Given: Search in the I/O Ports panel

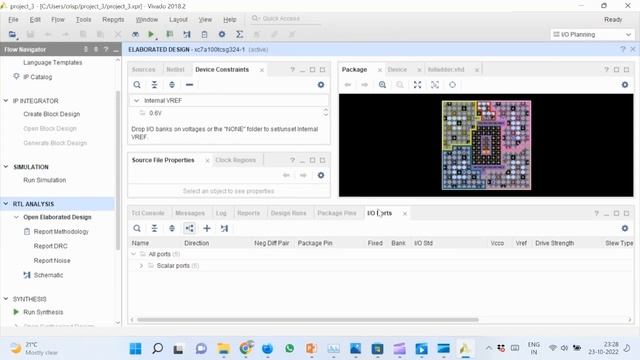Looking at the screenshot, I should 137,228.
